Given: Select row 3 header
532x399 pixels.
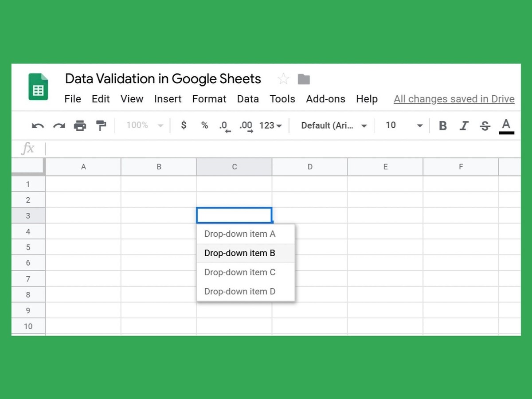Looking at the screenshot, I should [x=28, y=215].
